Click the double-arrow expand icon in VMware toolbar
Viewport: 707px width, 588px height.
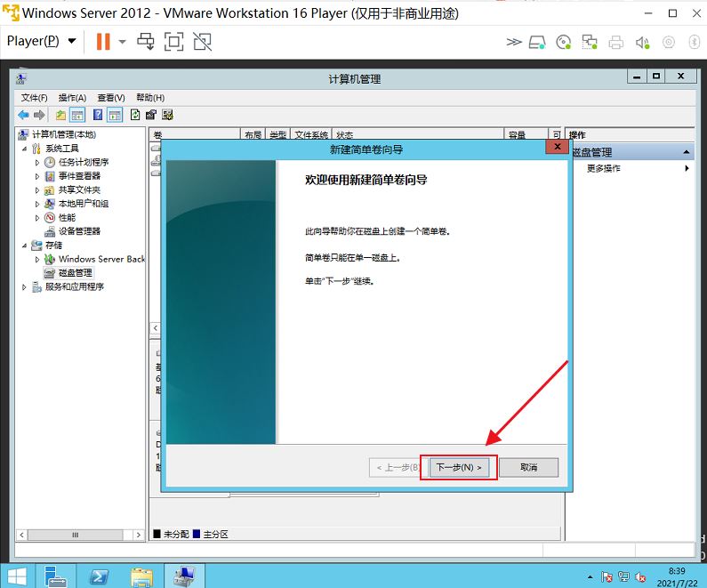(x=513, y=43)
